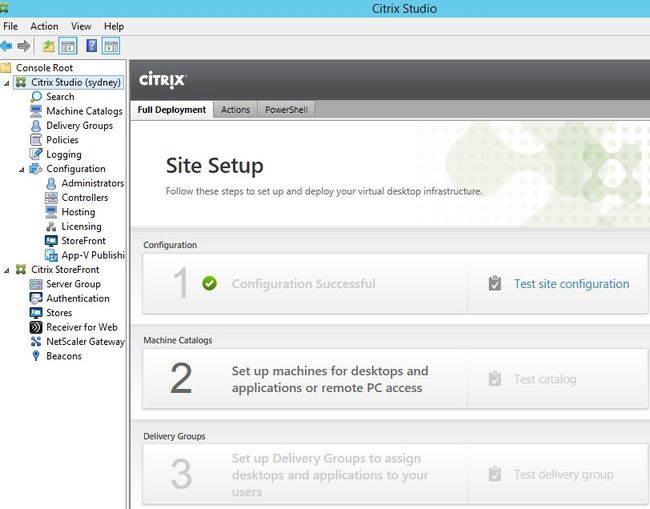Click the Administrators person icon
Image resolution: width=650 pixels, height=509 pixels.
(x=51, y=183)
